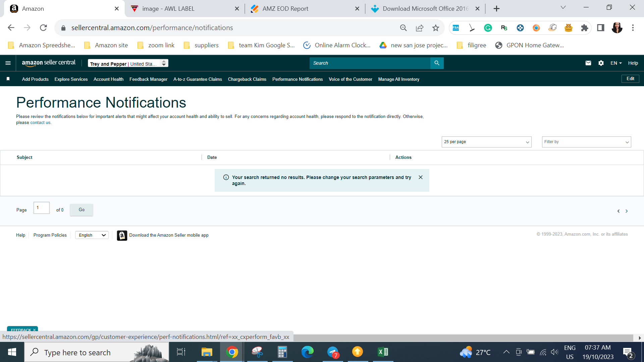Open File Explorer from taskbar
The width and height of the screenshot is (644, 362).
207,352
